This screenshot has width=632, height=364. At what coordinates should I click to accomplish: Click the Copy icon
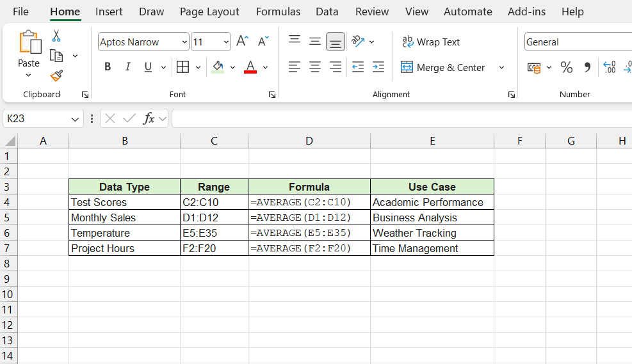(x=56, y=56)
